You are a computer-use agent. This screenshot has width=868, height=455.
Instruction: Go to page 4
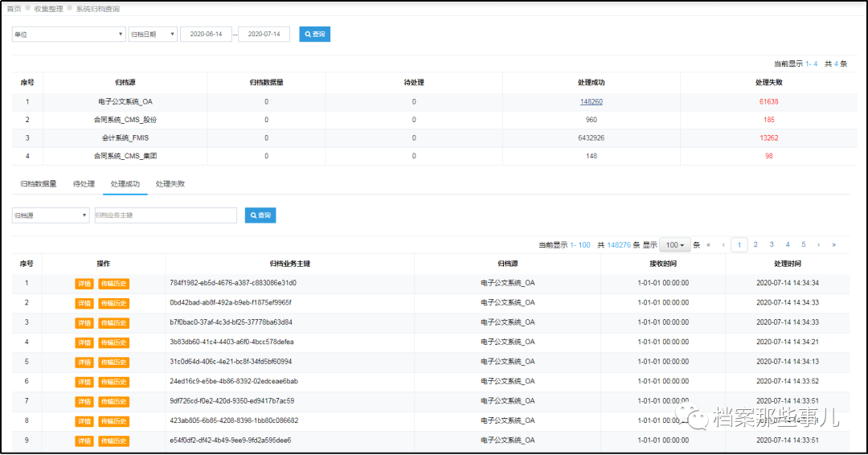tap(787, 244)
